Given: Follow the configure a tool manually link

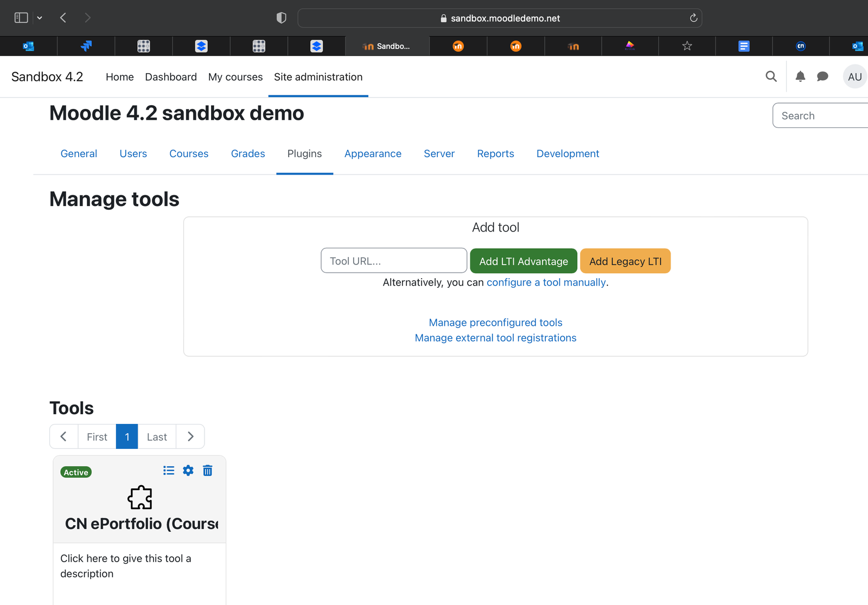Looking at the screenshot, I should (546, 282).
